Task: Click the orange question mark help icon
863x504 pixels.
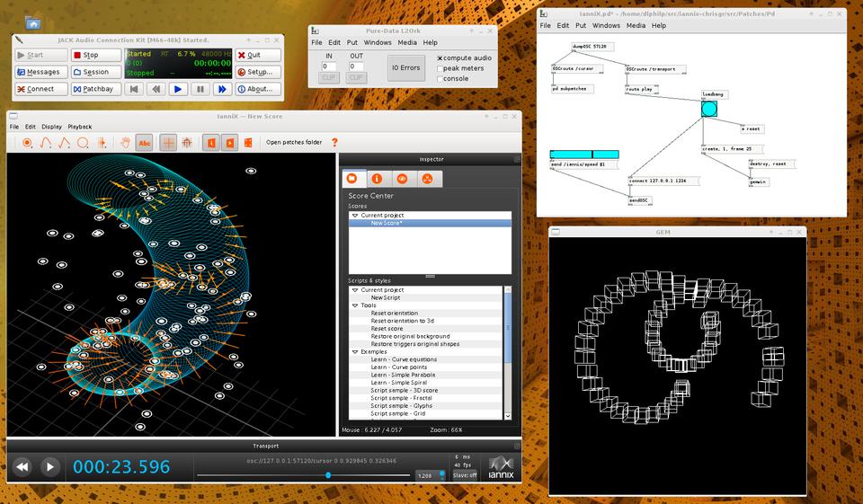Action: click(x=334, y=142)
